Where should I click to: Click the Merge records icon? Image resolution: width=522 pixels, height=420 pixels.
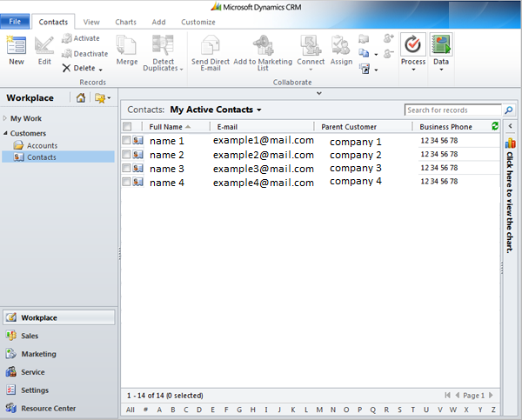(x=126, y=45)
